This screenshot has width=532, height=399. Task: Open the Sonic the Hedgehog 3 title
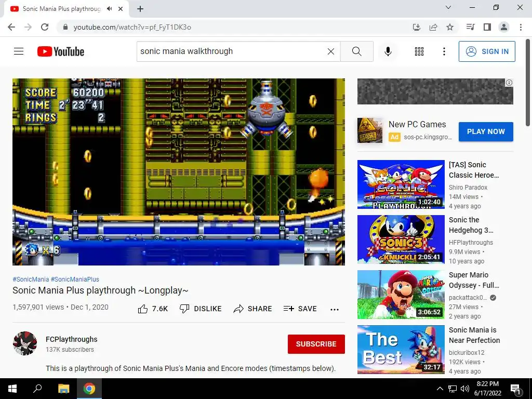(x=471, y=225)
